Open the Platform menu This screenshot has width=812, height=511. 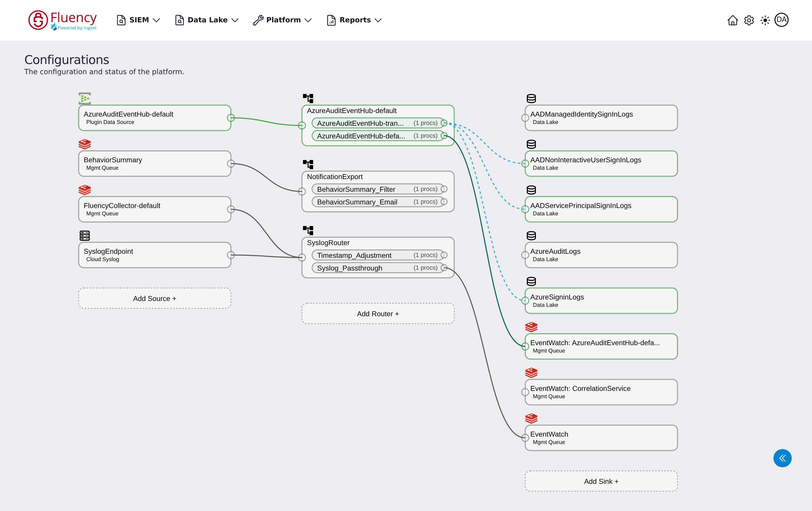point(283,20)
